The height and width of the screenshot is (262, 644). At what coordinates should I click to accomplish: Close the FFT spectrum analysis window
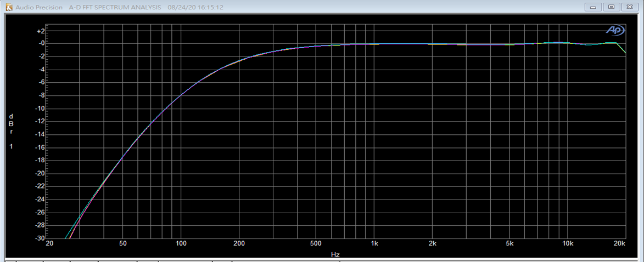pyautogui.click(x=629, y=7)
